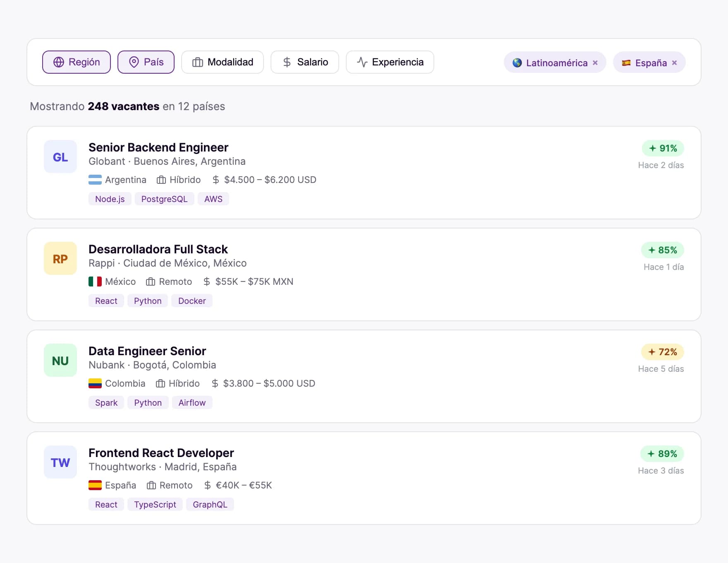728x563 pixels.
Task: Click "Globant · Buenos Aires, Argentina" text
Action: pos(167,161)
